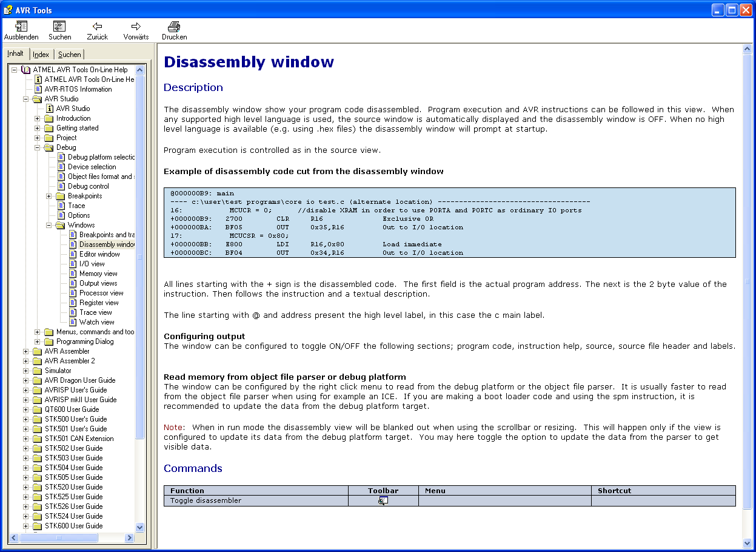756x552 pixels.
Task: Collapse the Windows tree node
Action: pos(49,225)
